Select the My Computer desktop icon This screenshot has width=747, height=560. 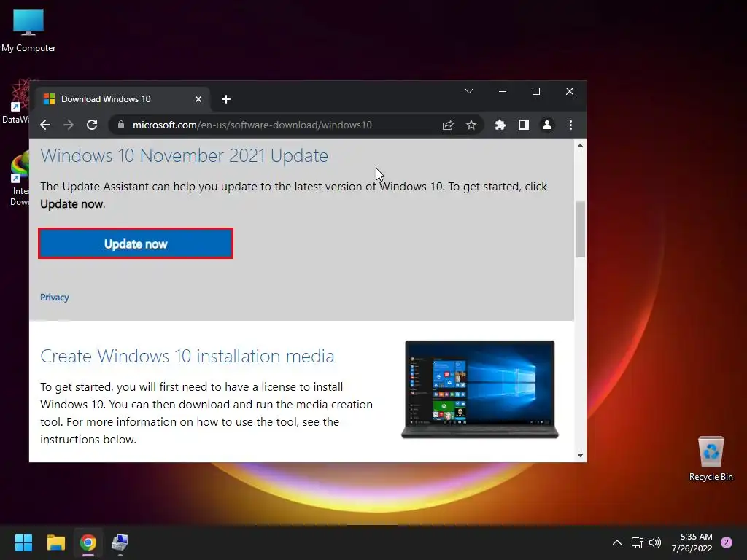coord(28,29)
